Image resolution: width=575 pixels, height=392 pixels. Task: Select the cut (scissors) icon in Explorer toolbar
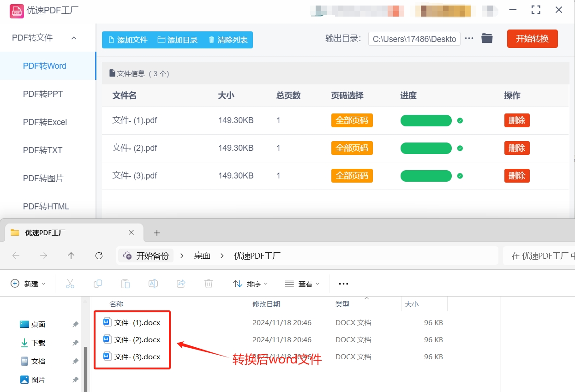coord(70,284)
